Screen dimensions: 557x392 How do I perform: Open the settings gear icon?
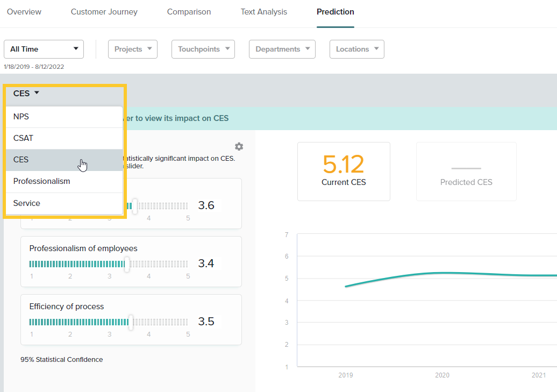coord(239,147)
